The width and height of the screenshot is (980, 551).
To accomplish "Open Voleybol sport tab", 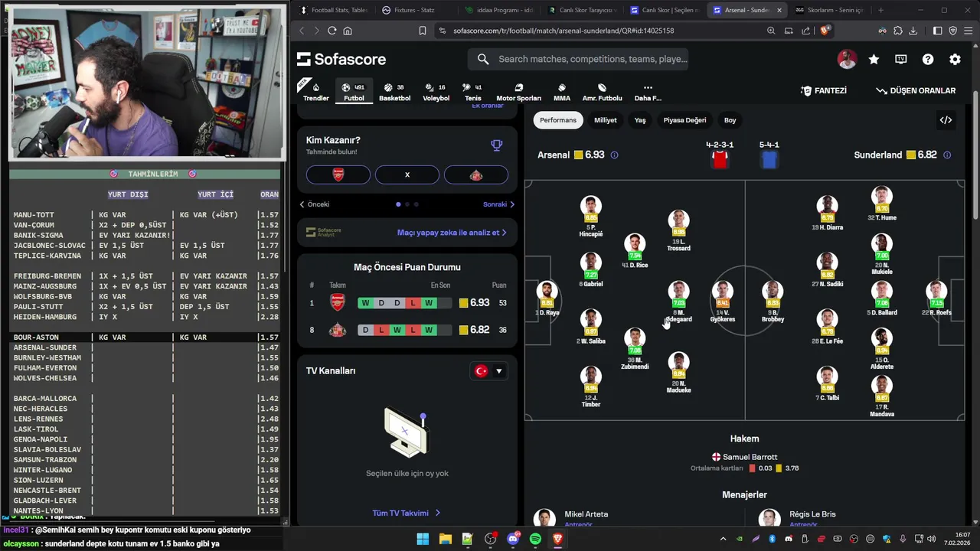I will pyautogui.click(x=436, y=92).
